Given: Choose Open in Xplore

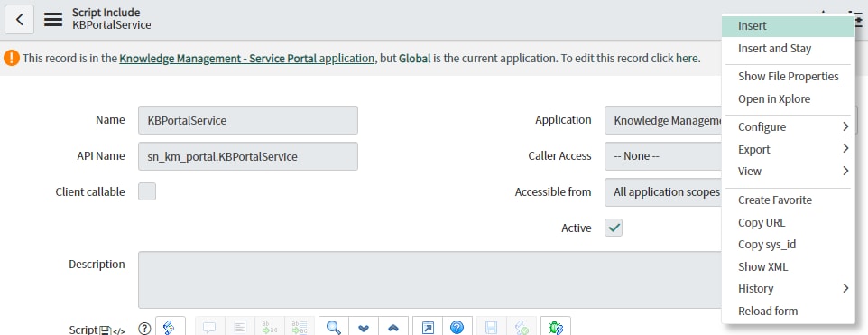Looking at the screenshot, I should coord(789,99).
